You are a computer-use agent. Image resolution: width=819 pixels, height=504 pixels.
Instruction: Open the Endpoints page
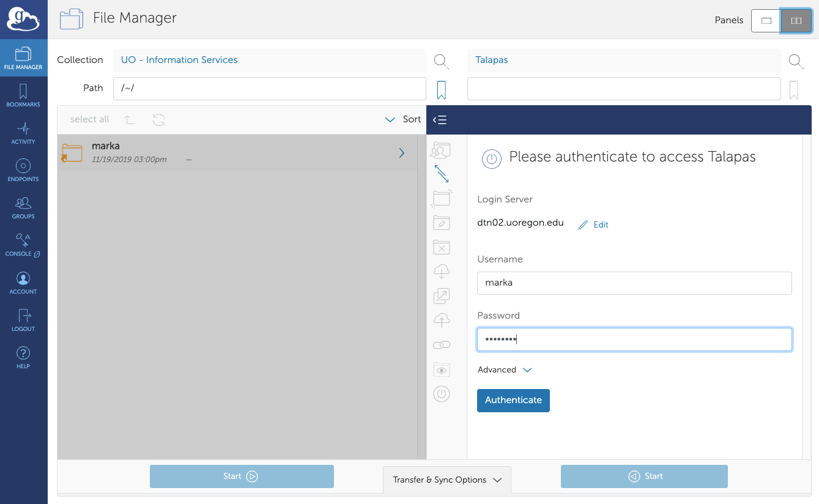tap(23, 170)
